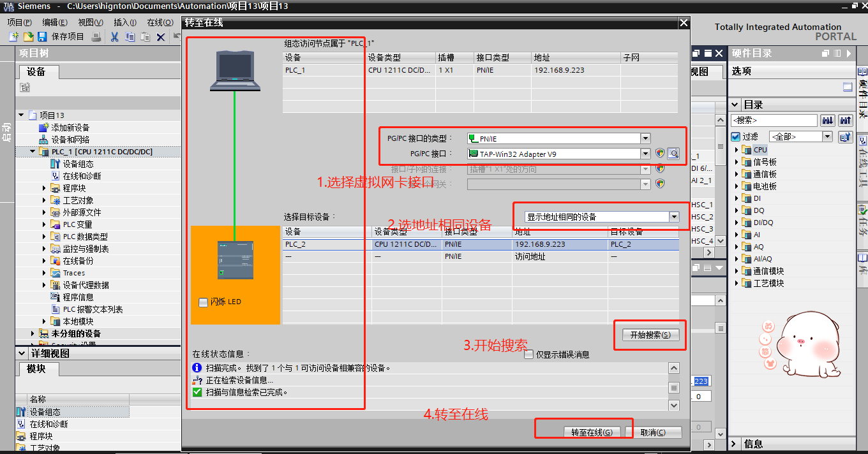Click the 转至在线(G) button

[x=592, y=432]
